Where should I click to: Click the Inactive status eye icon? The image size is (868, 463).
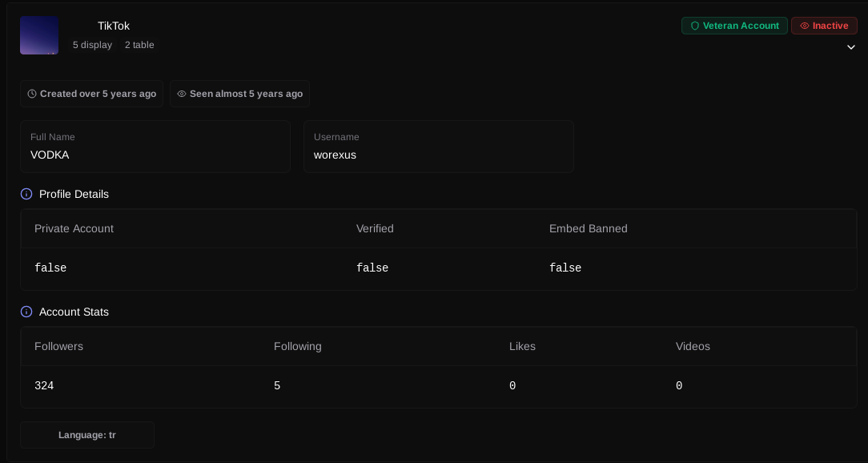point(804,26)
